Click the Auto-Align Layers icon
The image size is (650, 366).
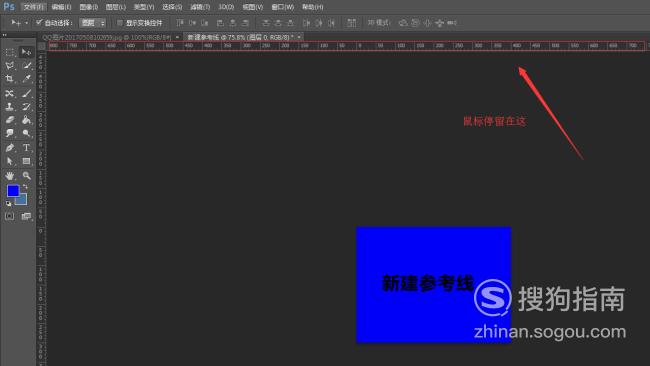point(352,23)
